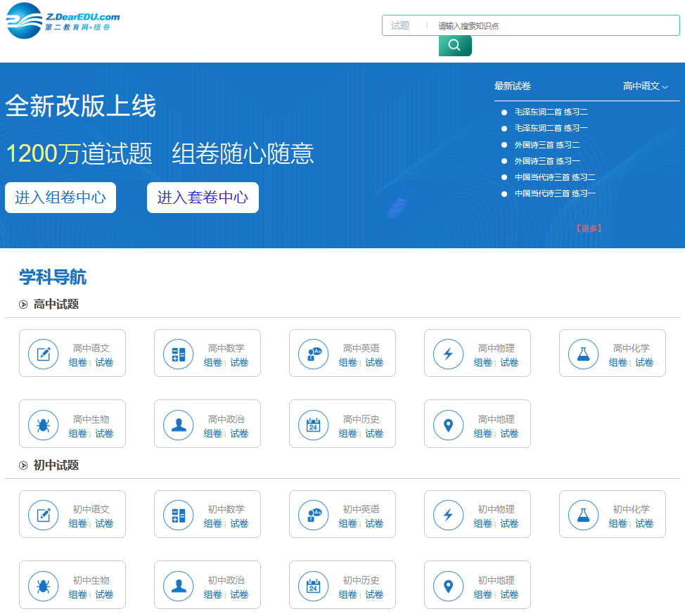The image size is (685, 616).
Task: Click the 高中生物 bug icon
Action: coord(44,425)
